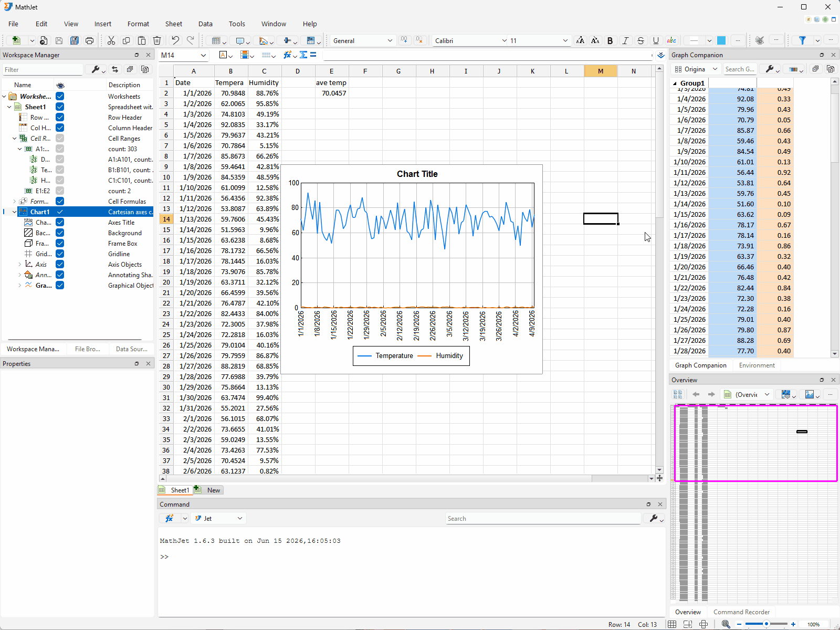Click the Save All double-floppy icon
The width and height of the screenshot is (840, 630).
click(x=75, y=40)
